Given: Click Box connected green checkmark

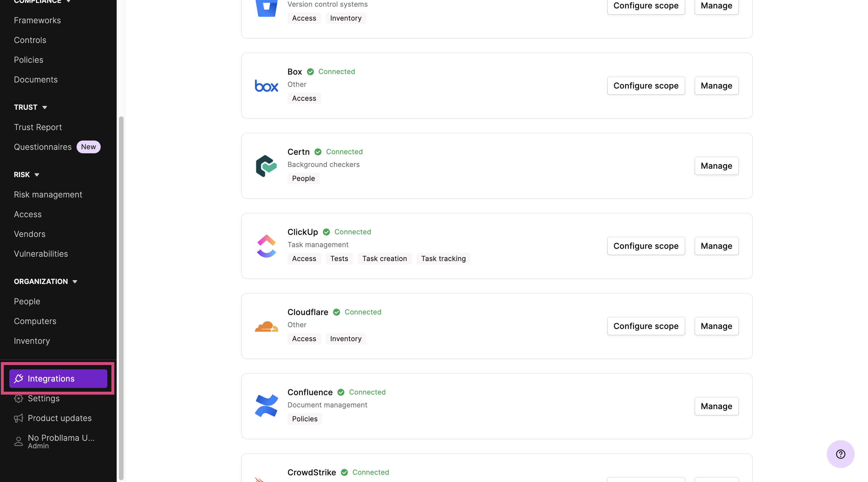Looking at the screenshot, I should (x=310, y=71).
